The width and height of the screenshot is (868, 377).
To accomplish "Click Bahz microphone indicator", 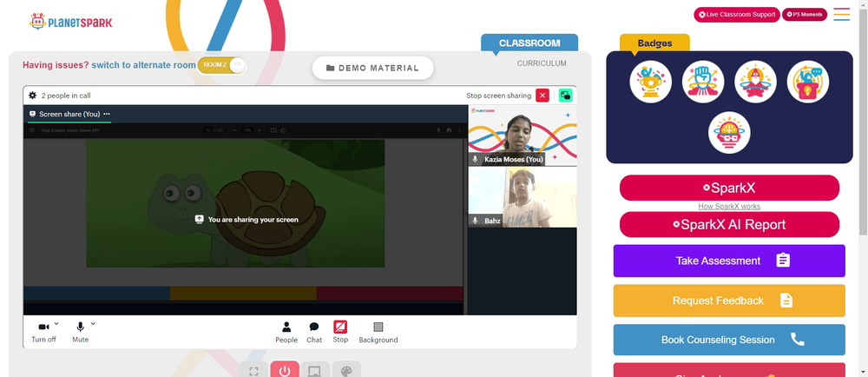I will tap(475, 221).
